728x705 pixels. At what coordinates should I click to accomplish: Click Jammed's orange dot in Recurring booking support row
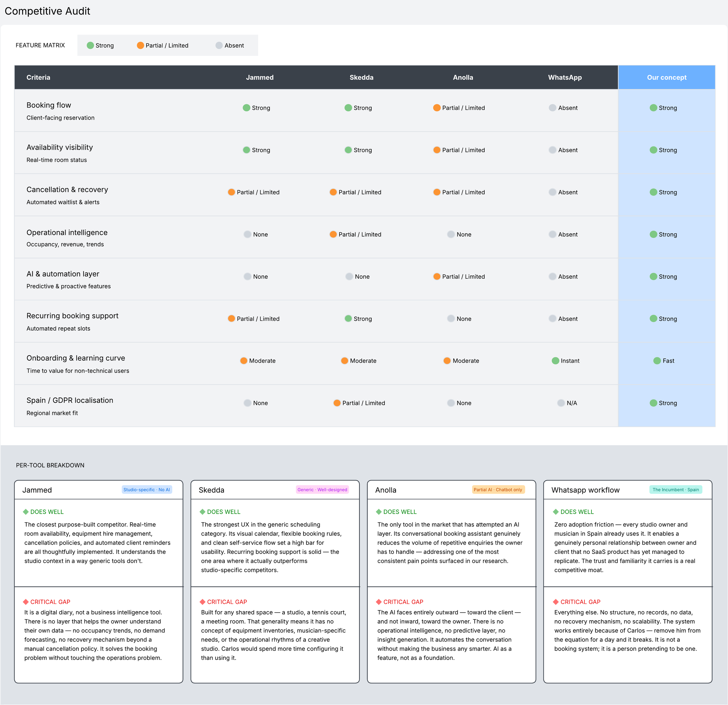(x=232, y=319)
